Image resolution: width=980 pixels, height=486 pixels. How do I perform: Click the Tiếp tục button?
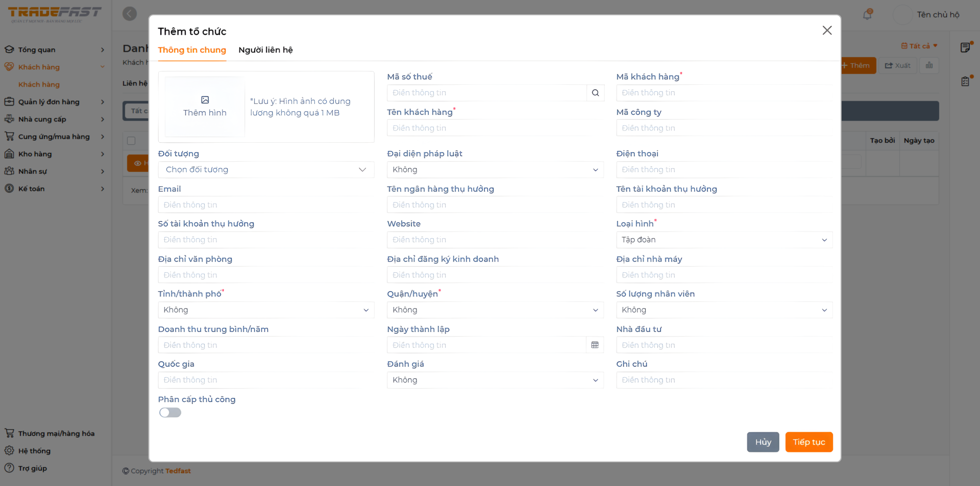coord(808,442)
